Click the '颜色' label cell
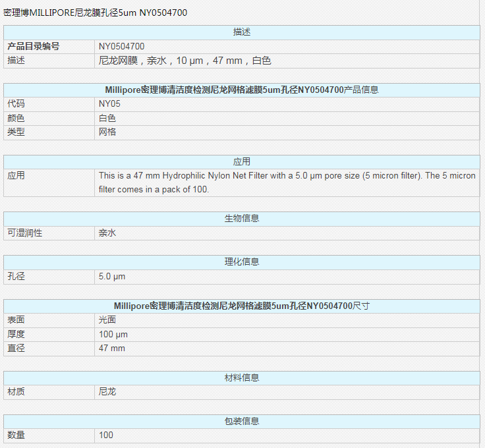This screenshot has height=448, width=485. pos(49,119)
